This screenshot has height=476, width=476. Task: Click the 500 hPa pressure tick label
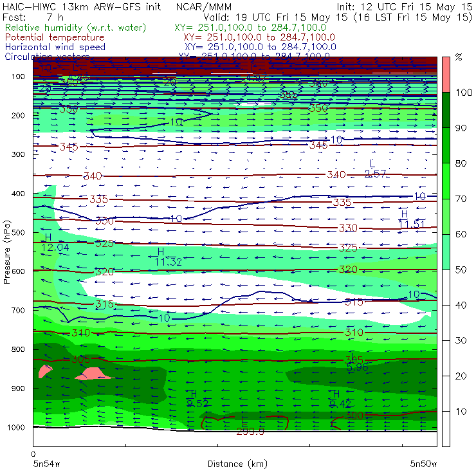(x=18, y=233)
